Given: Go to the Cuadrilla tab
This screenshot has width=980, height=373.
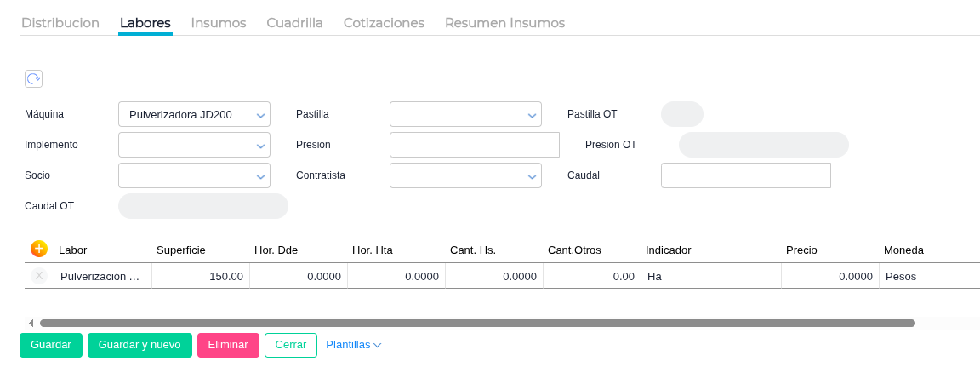Looking at the screenshot, I should (x=294, y=23).
